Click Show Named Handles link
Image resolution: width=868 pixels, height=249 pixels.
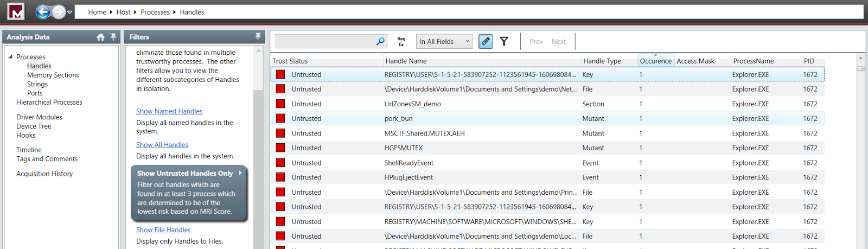pyautogui.click(x=169, y=111)
